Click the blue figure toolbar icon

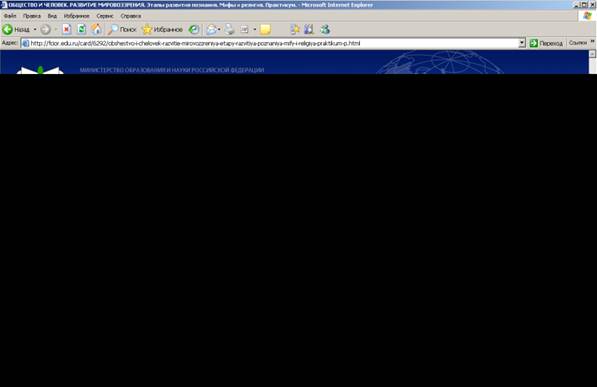click(x=309, y=29)
